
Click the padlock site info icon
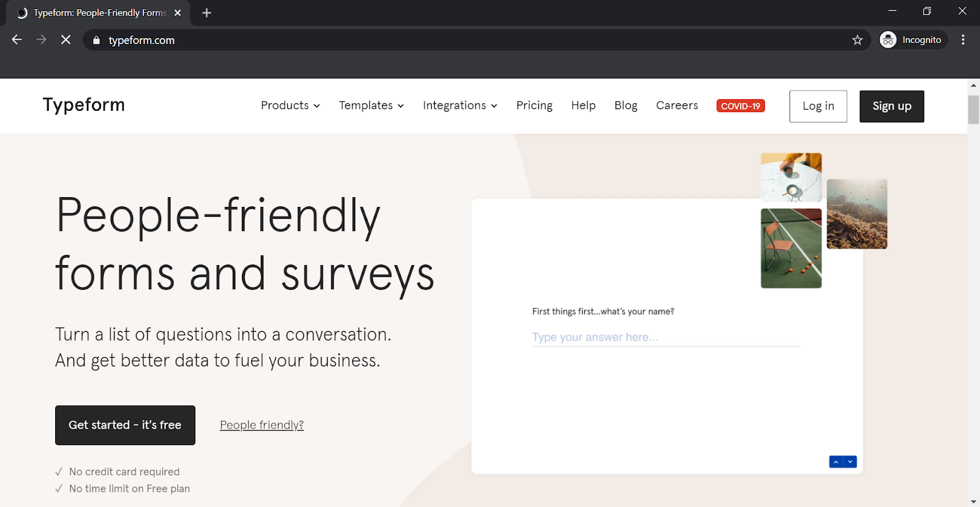[96, 40]
